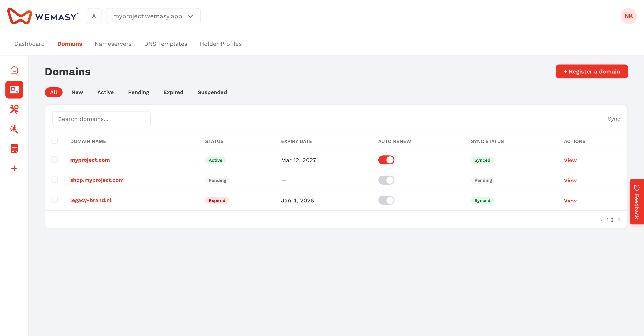Open the home icon in sidebar
The image size is (644, 336).
[x=14, y=70]
